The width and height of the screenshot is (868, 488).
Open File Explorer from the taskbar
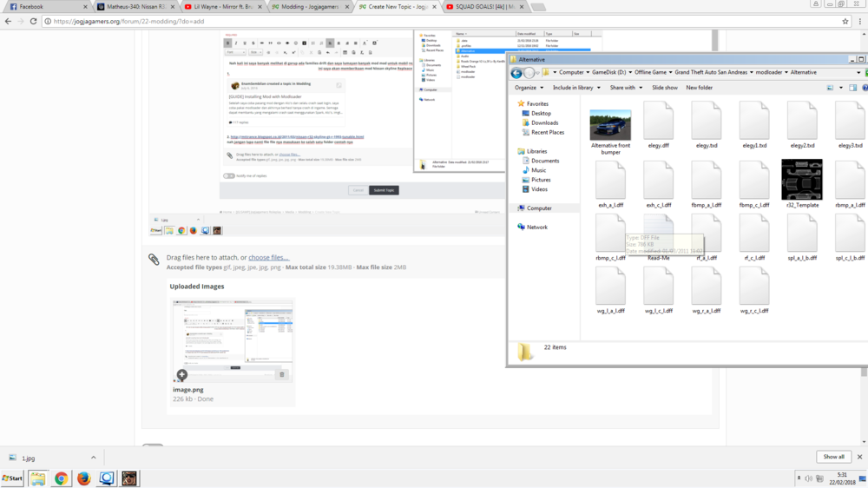coord(38,478)
